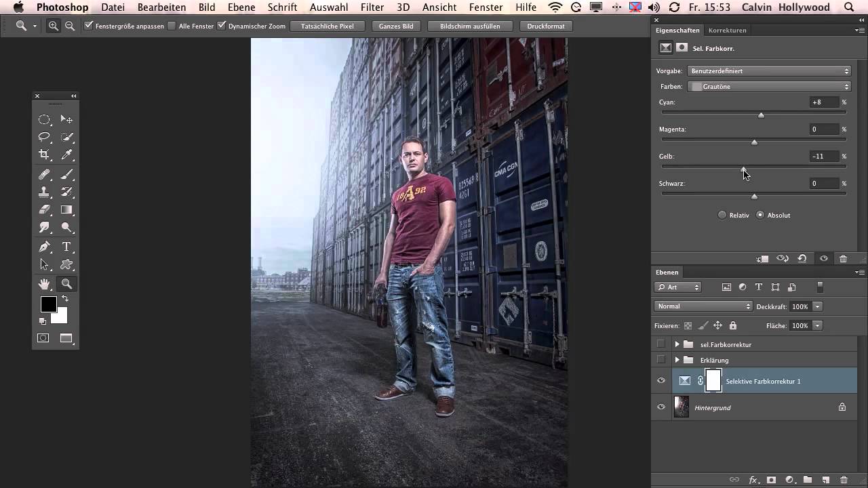Add layer mask in Layers panel
Image resolution: width=868 pixels, height=488 pixels.
771,480
